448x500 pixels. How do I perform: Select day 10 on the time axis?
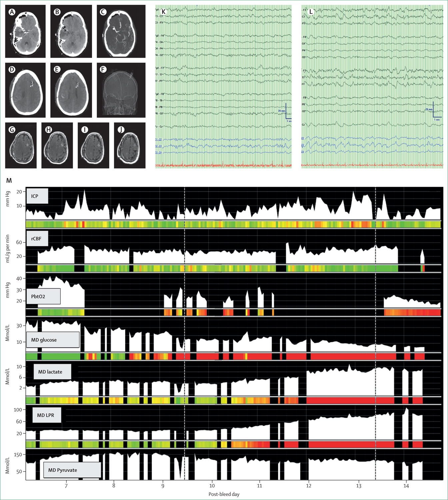point(212,486)
